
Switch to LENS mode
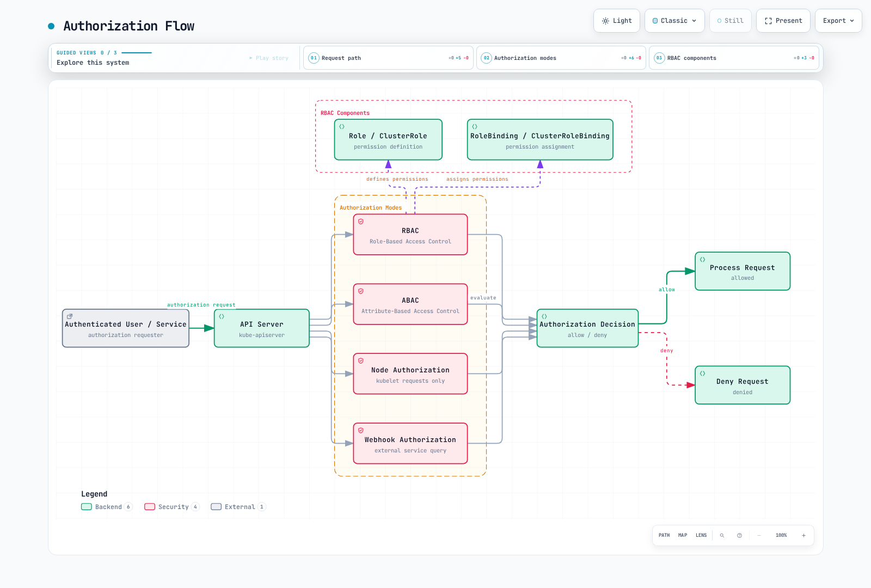click(x=701, y=535)
